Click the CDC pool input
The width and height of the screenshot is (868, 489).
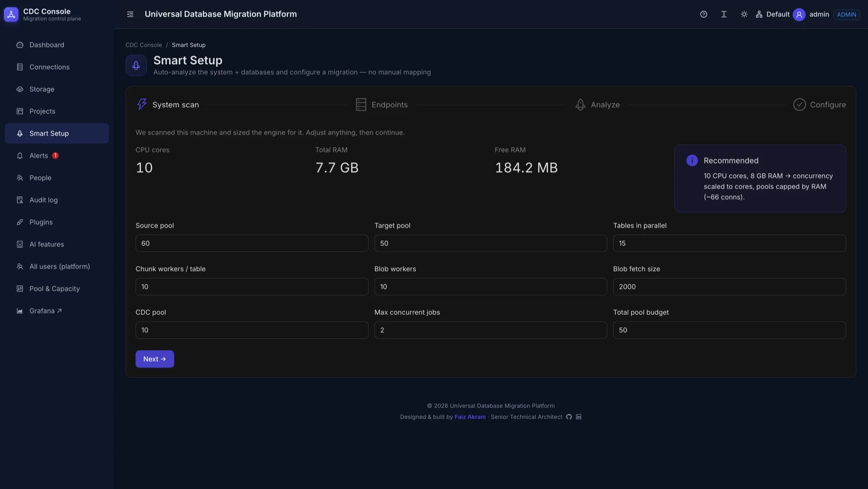click(x=252, y=330)
